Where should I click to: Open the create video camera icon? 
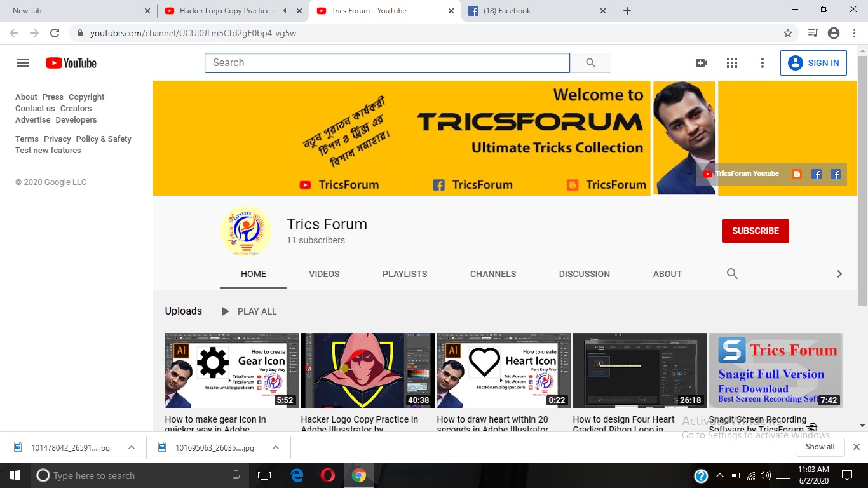coord(702,63)
